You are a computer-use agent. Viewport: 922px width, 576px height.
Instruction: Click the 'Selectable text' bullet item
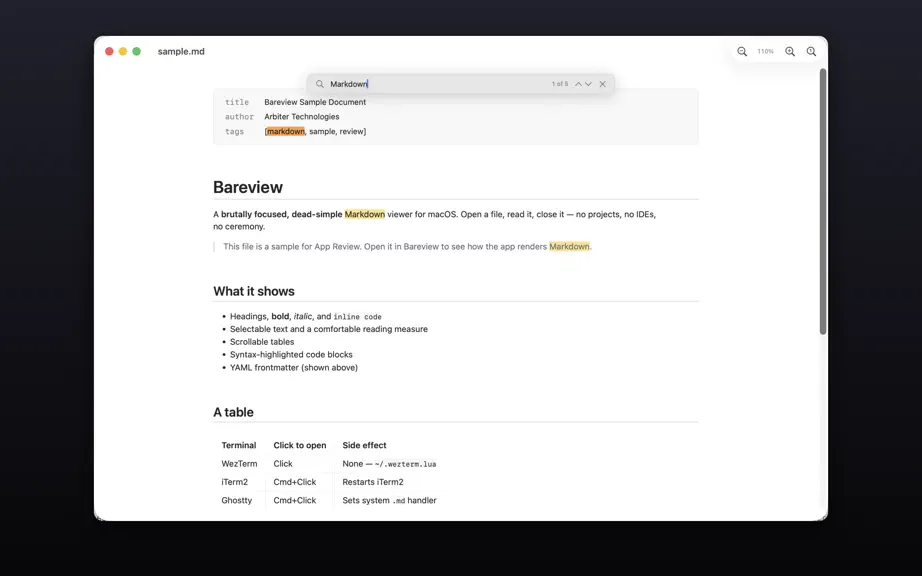tap(329, 329)
